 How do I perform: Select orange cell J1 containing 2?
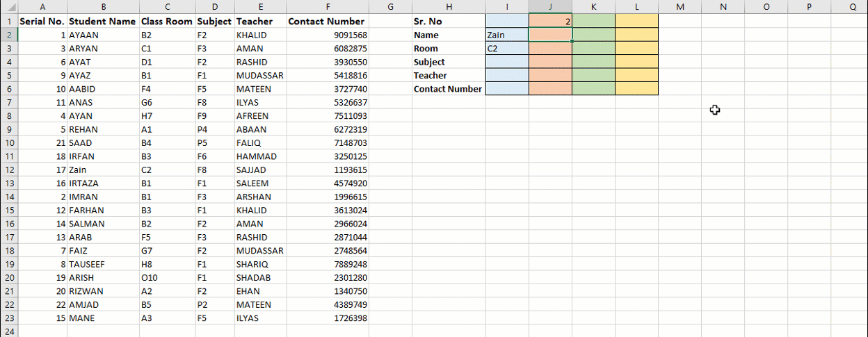tap(550, 22)
